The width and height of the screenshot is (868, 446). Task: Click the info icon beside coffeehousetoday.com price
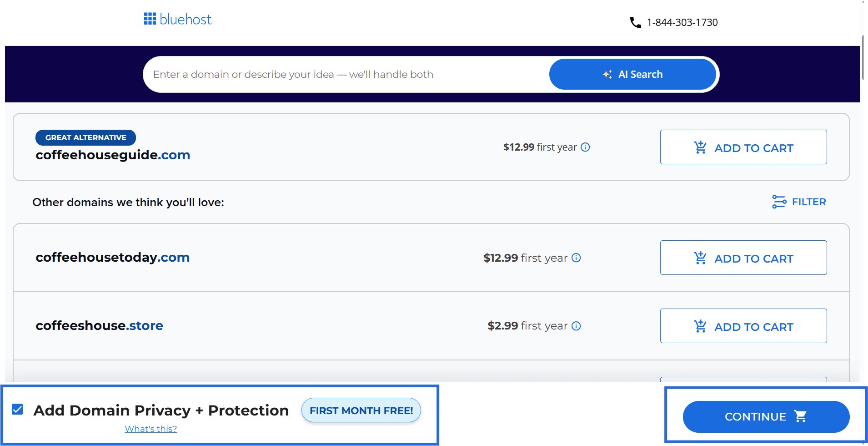coord(576,258)
